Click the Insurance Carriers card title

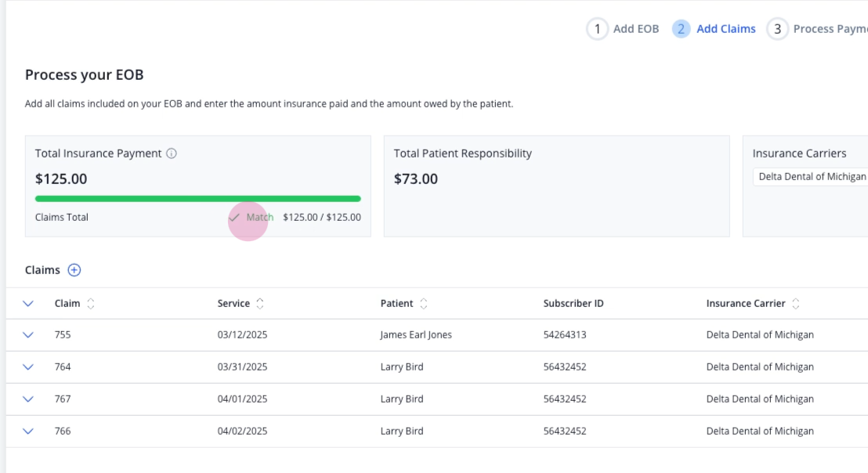click(799, 153)
